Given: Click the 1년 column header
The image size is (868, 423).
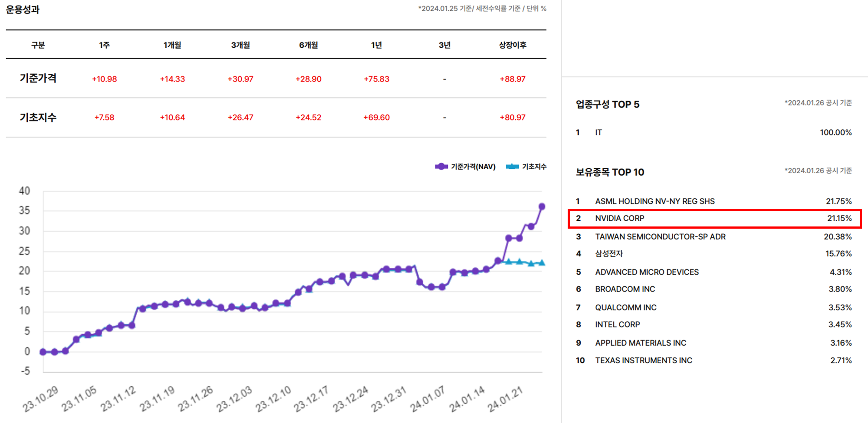Looking at the screenshot, I should pos(376,45).
